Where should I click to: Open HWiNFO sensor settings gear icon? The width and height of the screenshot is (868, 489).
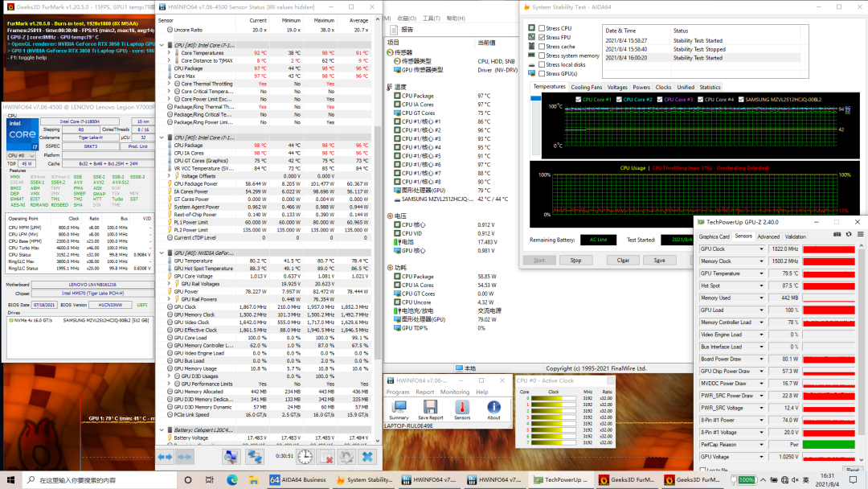[x=346, y=457]
